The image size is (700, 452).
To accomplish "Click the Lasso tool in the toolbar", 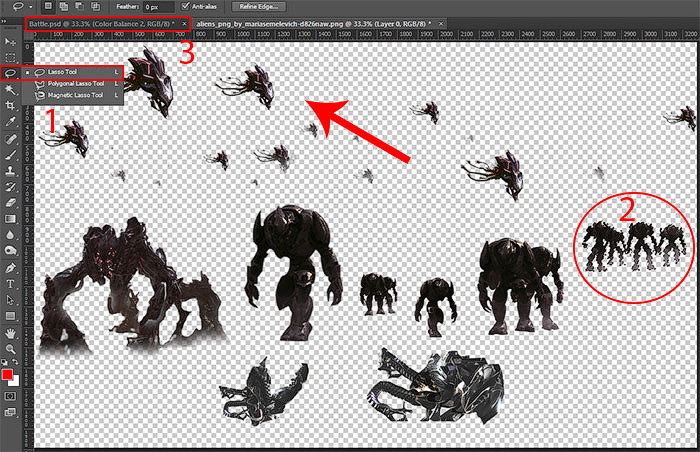I will point(10,73).
